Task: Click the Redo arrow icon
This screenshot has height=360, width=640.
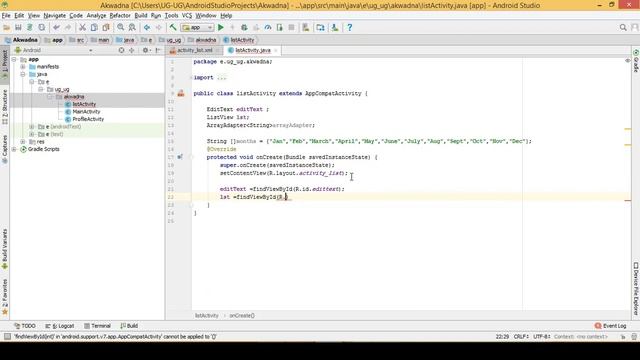Action: (68, 28)
